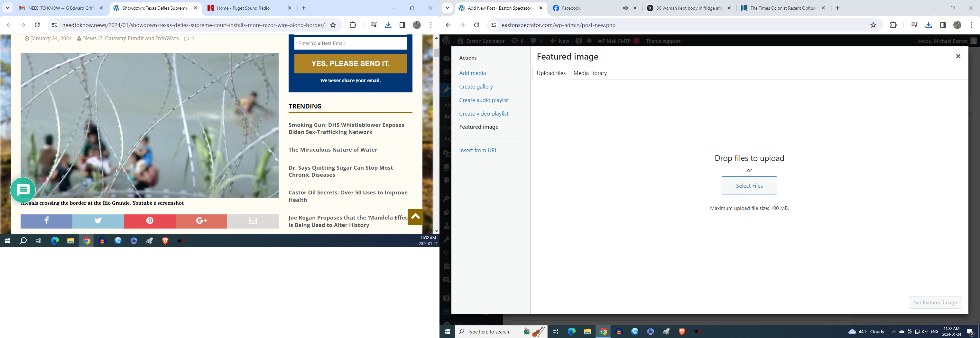Share article using the Google Plus icon
The image size is (980, 338).
[201, 221]
